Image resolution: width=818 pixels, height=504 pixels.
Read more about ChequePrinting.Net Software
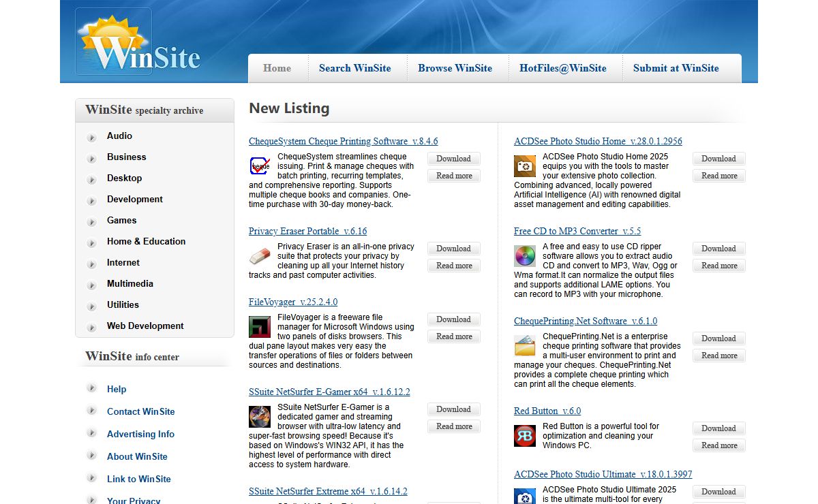(x=719, y=356)
